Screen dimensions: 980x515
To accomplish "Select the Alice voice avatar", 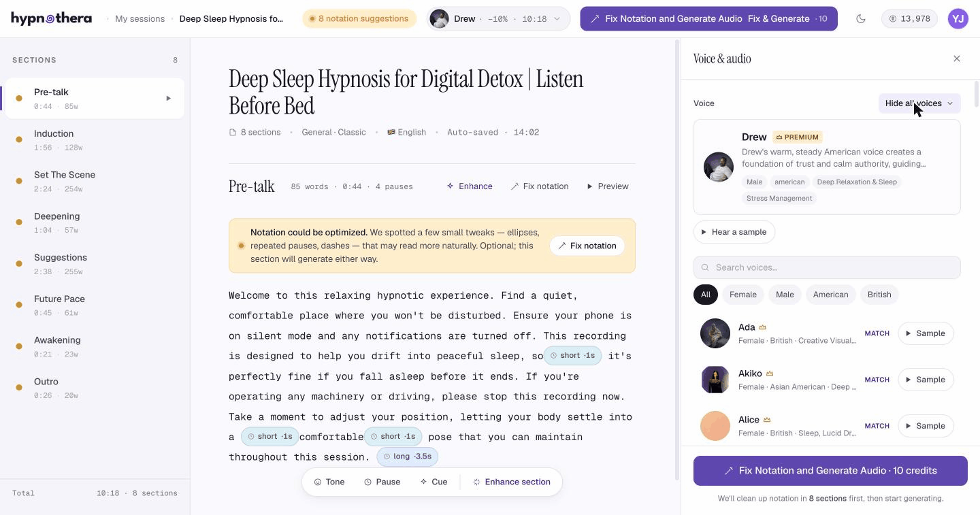I will [x=715, y=426].
